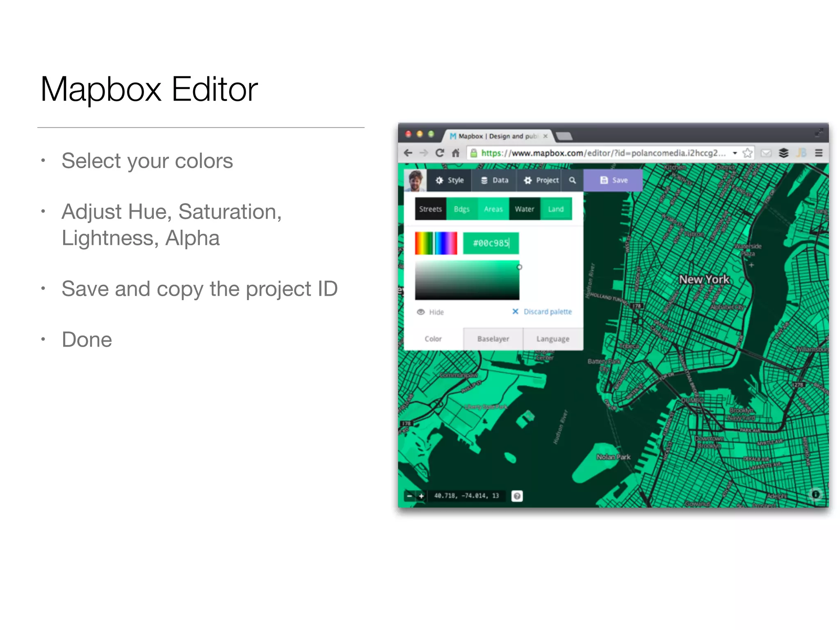Bookmark the page with the star icon

point(747,153)
